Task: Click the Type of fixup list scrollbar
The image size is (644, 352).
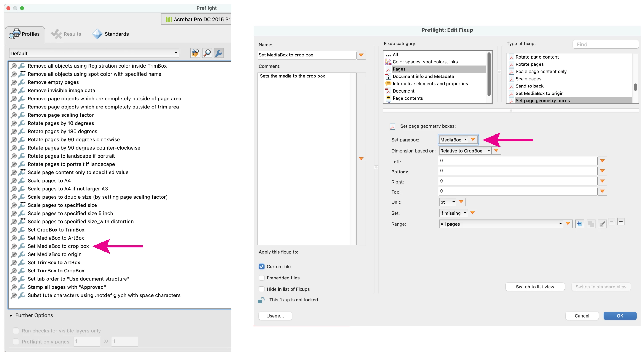Action: [635, 87]
